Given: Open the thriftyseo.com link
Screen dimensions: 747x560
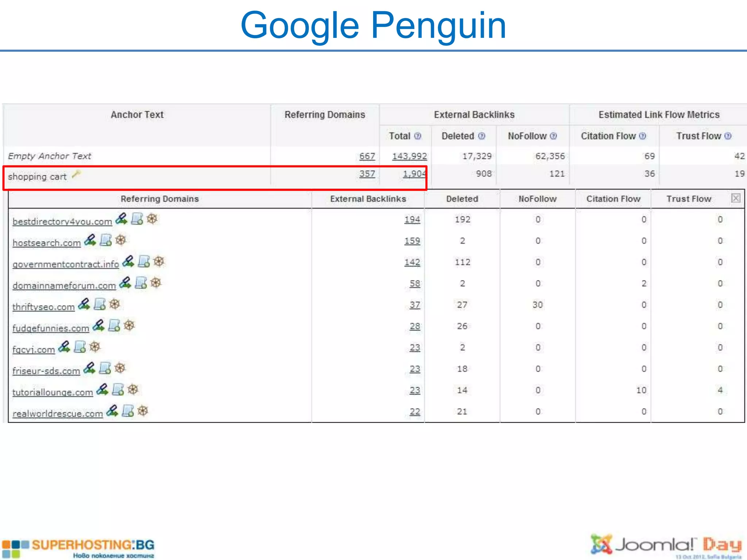Looking at the screenshot, I should 44,307.
